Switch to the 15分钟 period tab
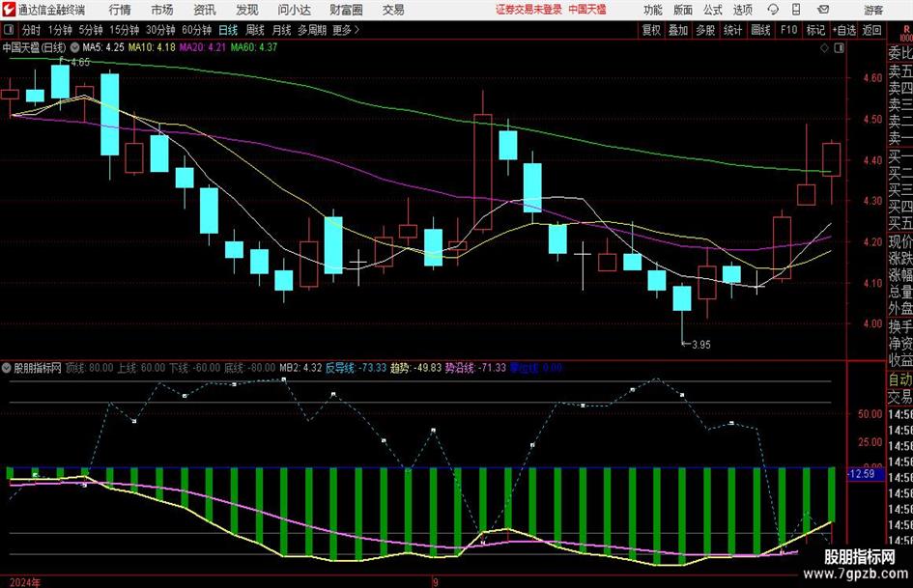Image resolution: width=913 pixels, height=588 pixels. 124,30
